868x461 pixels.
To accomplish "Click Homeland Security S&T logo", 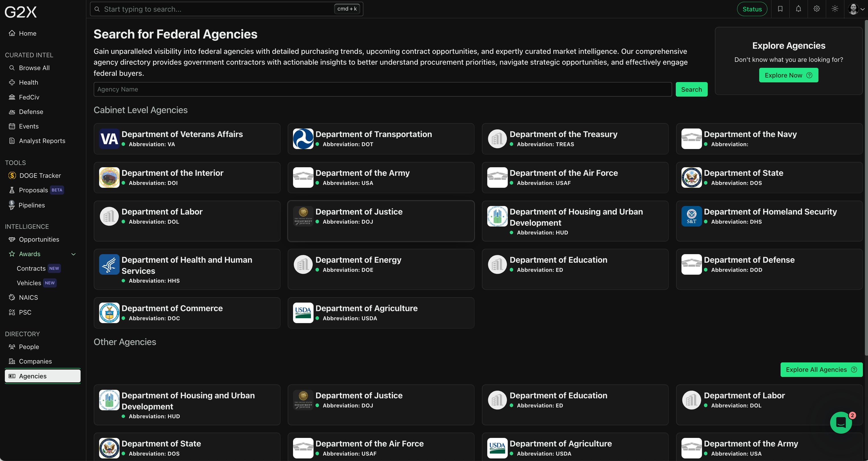I will [691, 216].
